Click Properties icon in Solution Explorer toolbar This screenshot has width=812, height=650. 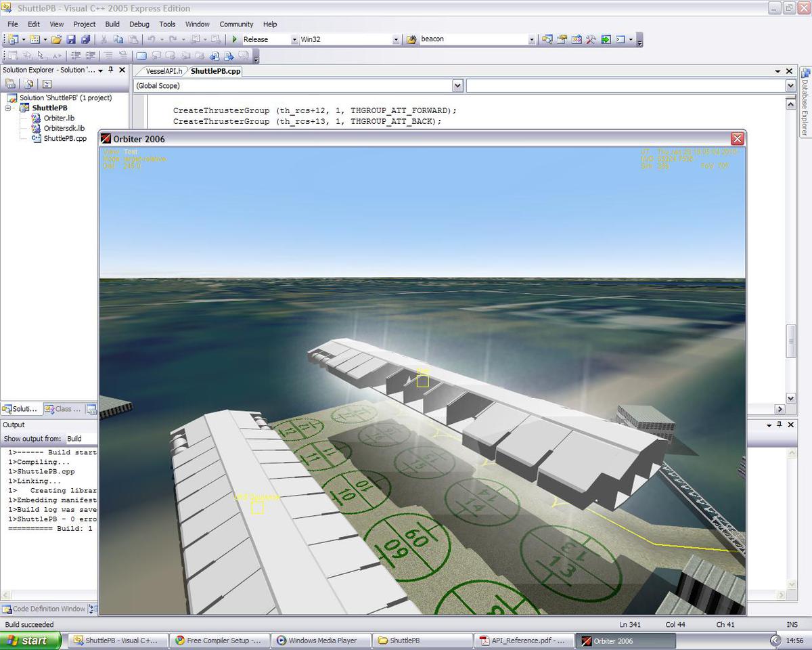pos(10,84)
